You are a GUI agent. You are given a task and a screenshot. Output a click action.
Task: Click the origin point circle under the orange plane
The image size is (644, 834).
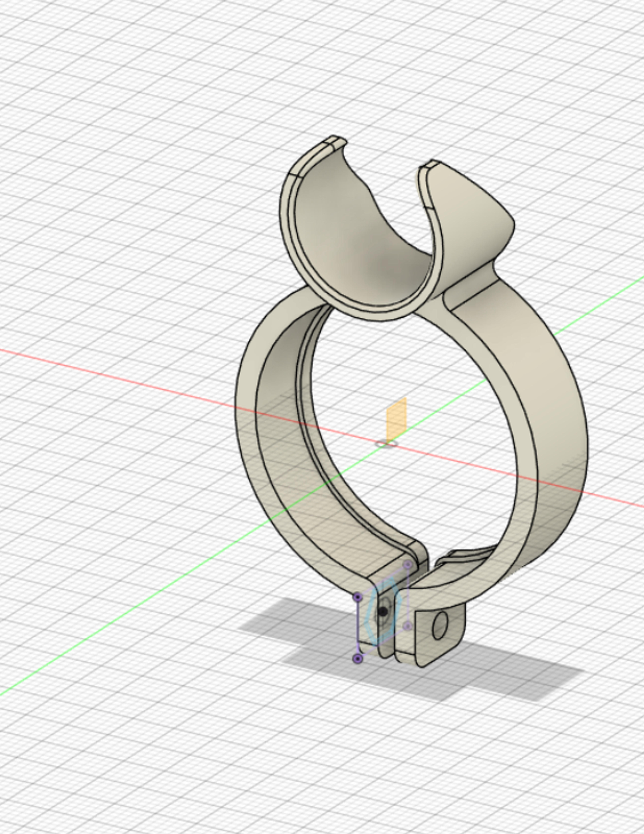pos(386,444)
